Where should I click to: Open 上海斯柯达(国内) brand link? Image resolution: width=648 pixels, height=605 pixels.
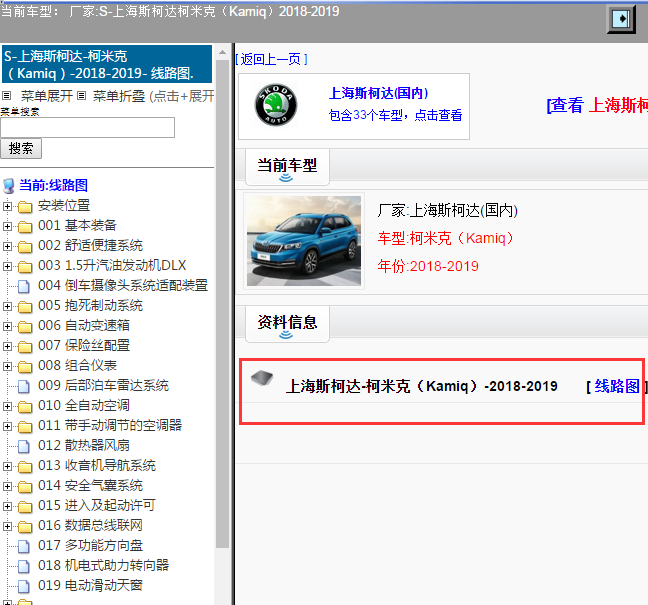[x=379, y=93]
